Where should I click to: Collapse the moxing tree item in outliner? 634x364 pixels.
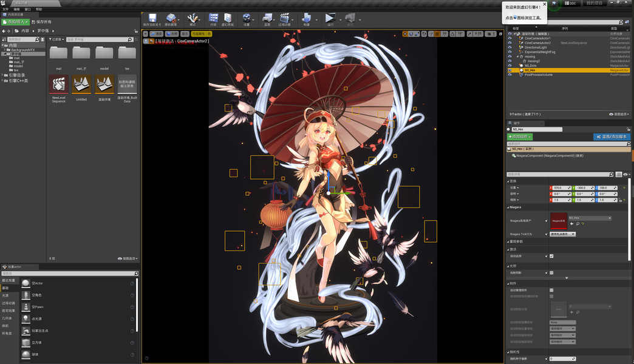tap(518, 56)
